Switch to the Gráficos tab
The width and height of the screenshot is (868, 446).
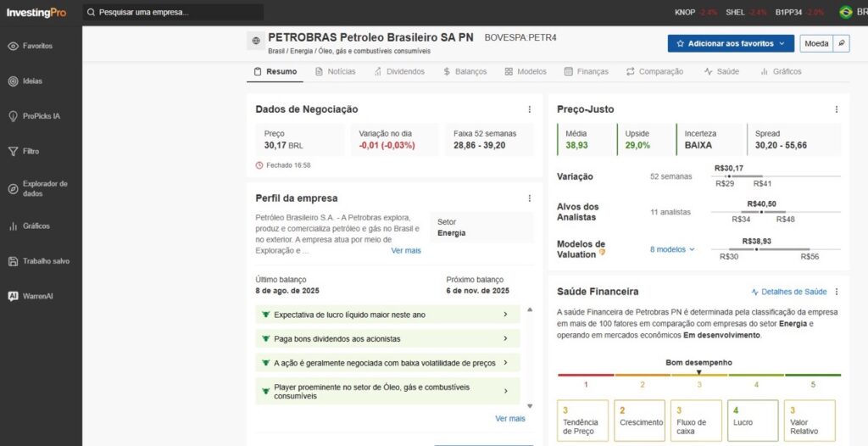click(781, 71)
